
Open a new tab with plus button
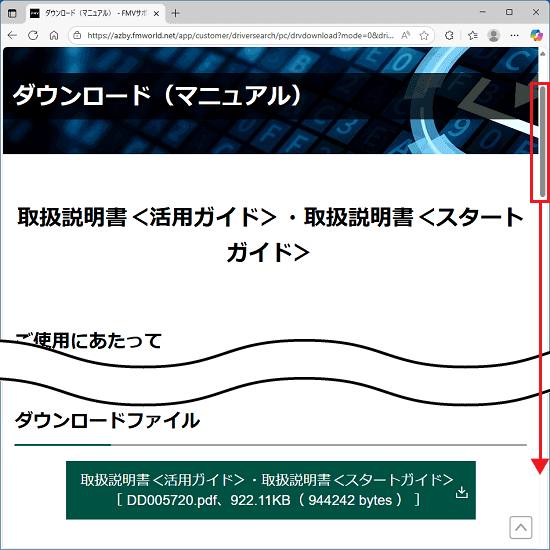click(x=175, y=13)
